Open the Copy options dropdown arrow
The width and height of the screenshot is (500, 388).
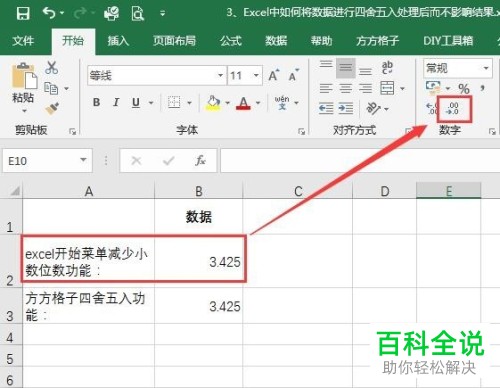66,89
